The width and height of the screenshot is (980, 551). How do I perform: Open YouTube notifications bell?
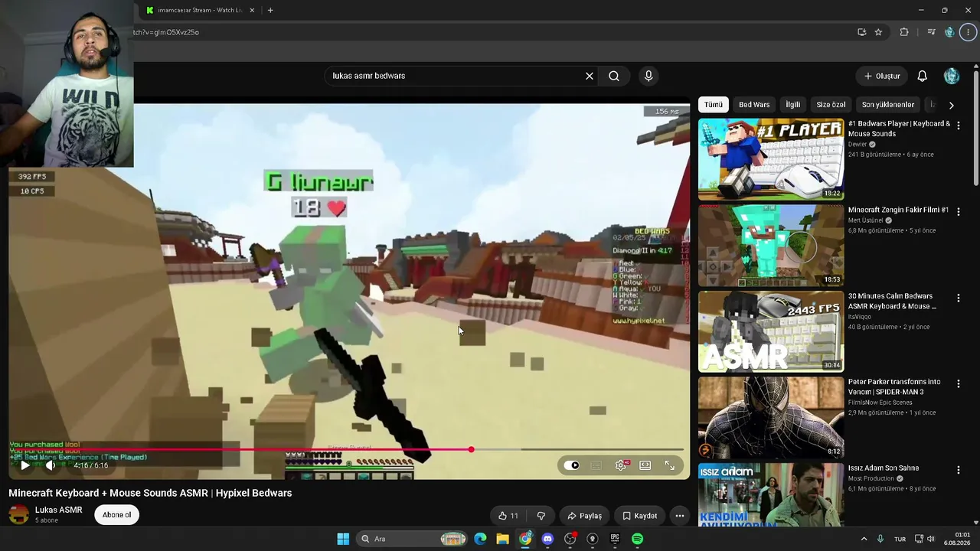[x=923, y=76]
